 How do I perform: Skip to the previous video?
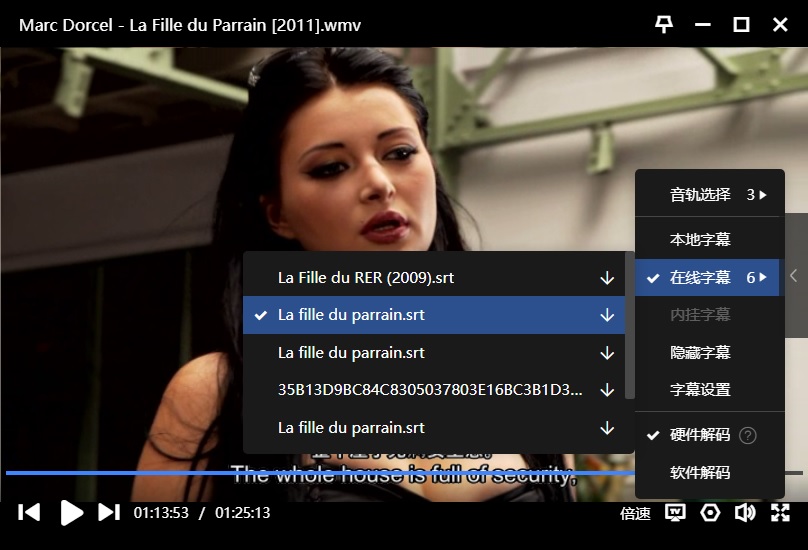30,513
